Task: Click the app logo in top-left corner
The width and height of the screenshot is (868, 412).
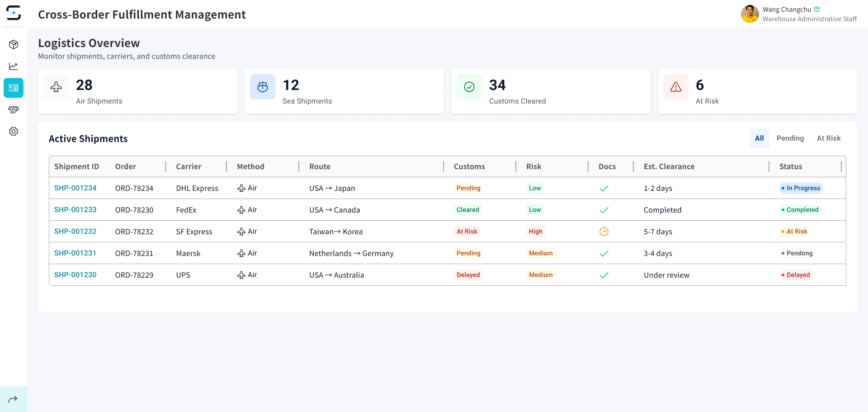Action: tap(14, 13)
